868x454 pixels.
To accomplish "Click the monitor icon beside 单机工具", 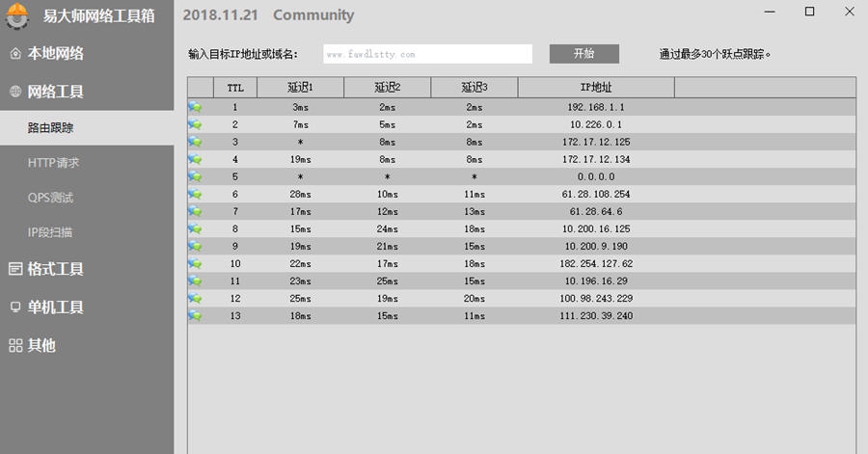I will (15, 307).
